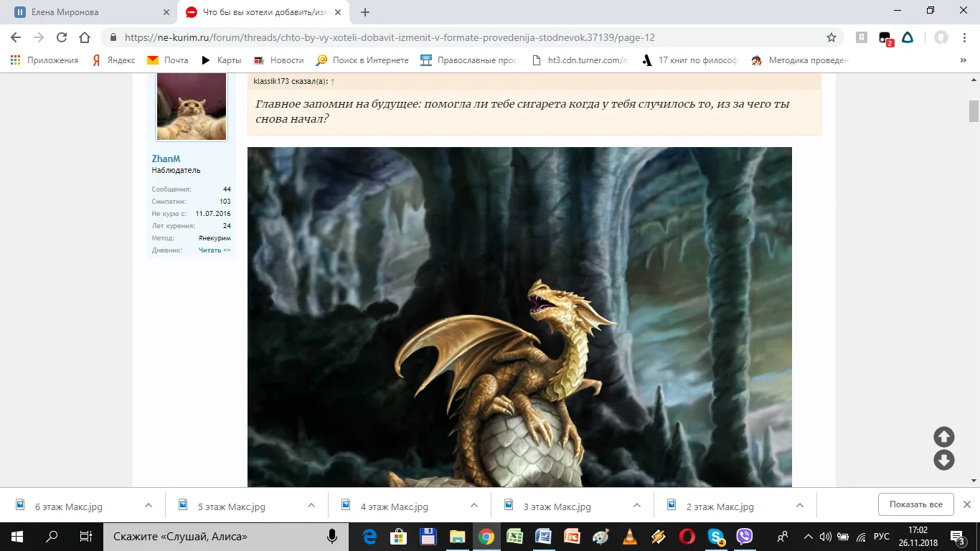Open the Chrome profile avatar
The height and width of the screenshot is (551, 980).
(941, 37)
